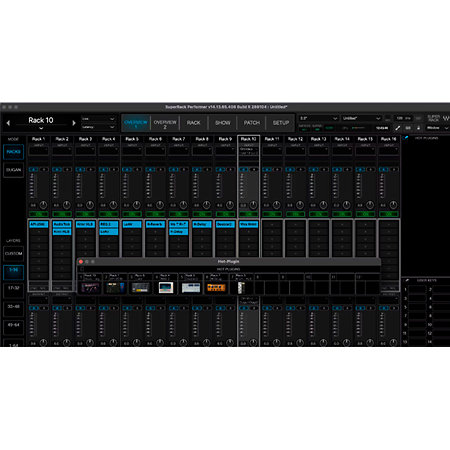Open the second plugin in Rack 7
450x450 pixels.
coord(179,232)
